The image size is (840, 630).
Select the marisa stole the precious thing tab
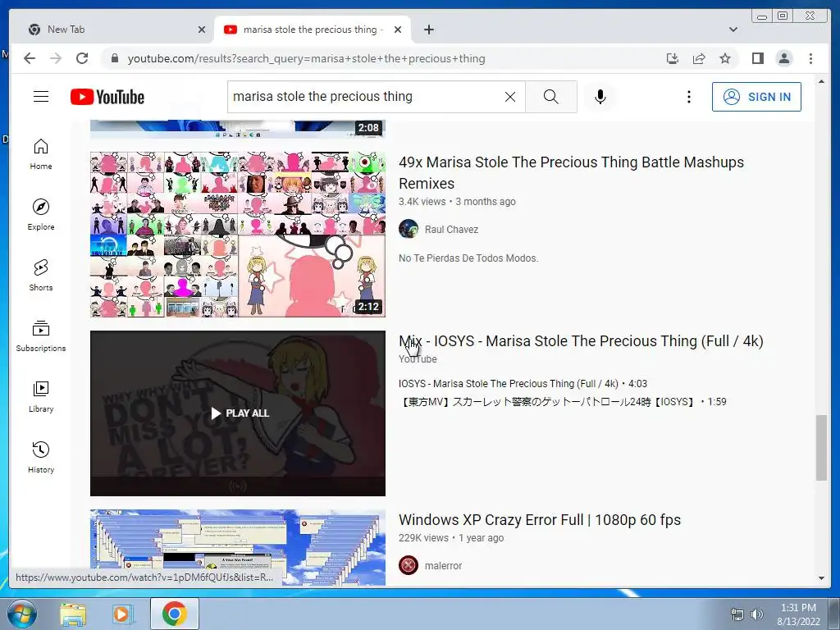(x=313, y=30)
